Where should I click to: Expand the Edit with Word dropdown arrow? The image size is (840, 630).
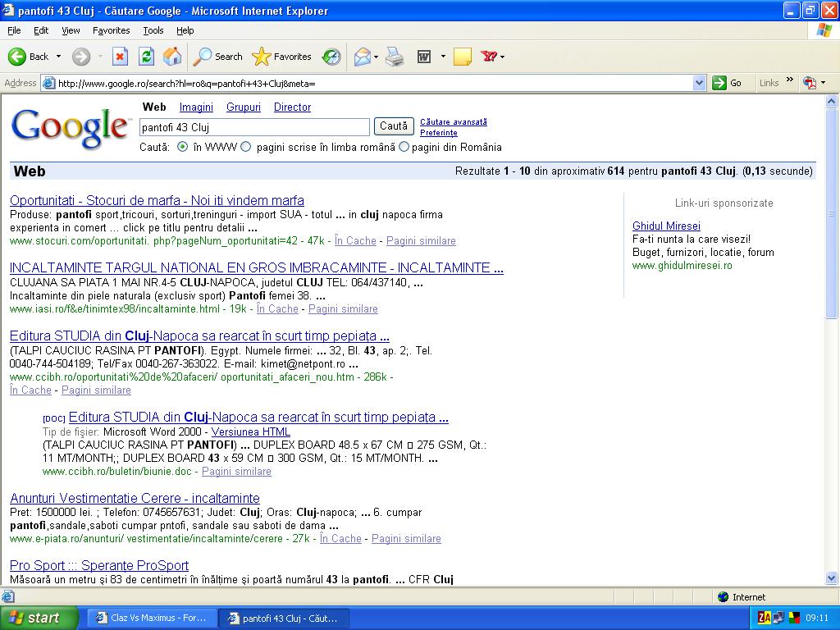click(x=443, y=57)
